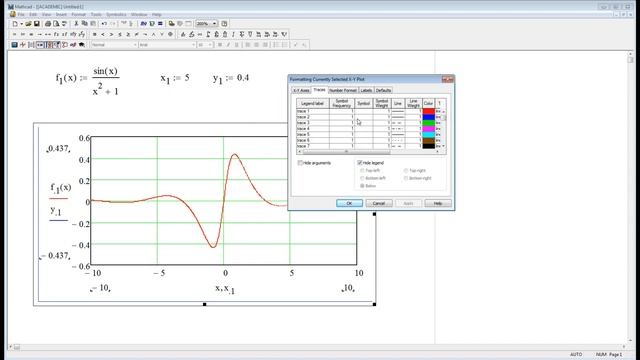Viewport: 640px width, 360px height.
Task: Open the Matrix math toolbar icon
Action: [x=31, y=44]
